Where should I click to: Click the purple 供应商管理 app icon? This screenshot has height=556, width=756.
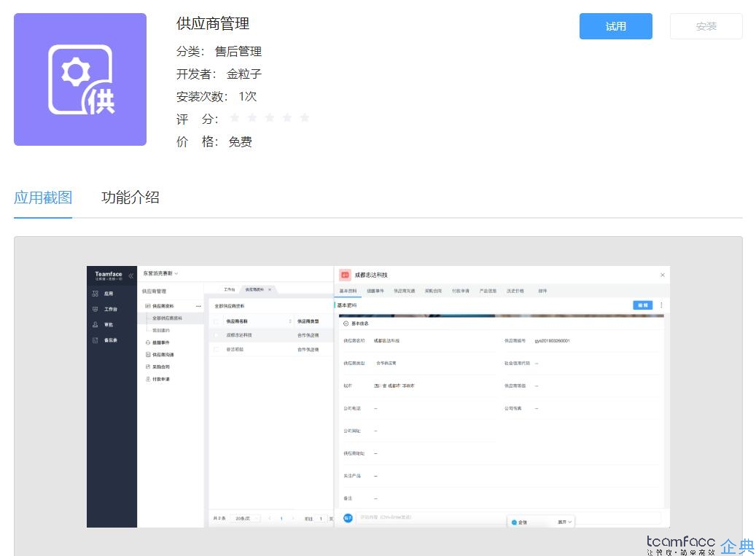80,79
